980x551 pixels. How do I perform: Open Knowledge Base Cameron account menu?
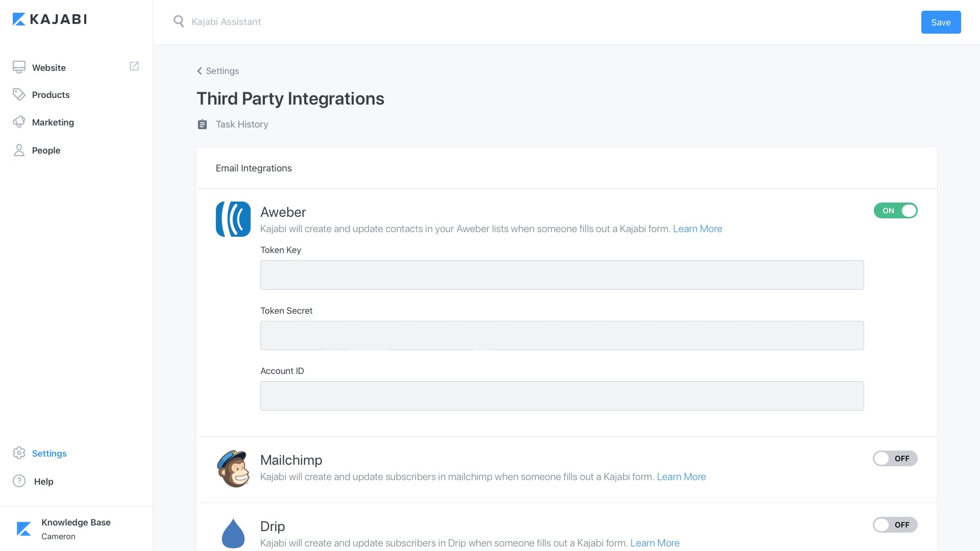[76, 529]
